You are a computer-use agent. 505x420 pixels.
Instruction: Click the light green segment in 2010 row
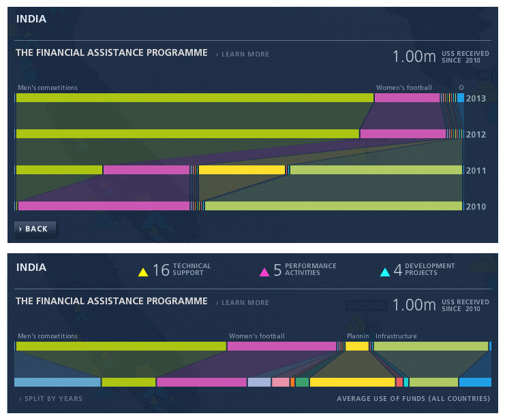pyautogui.click(x=333, y=206)
